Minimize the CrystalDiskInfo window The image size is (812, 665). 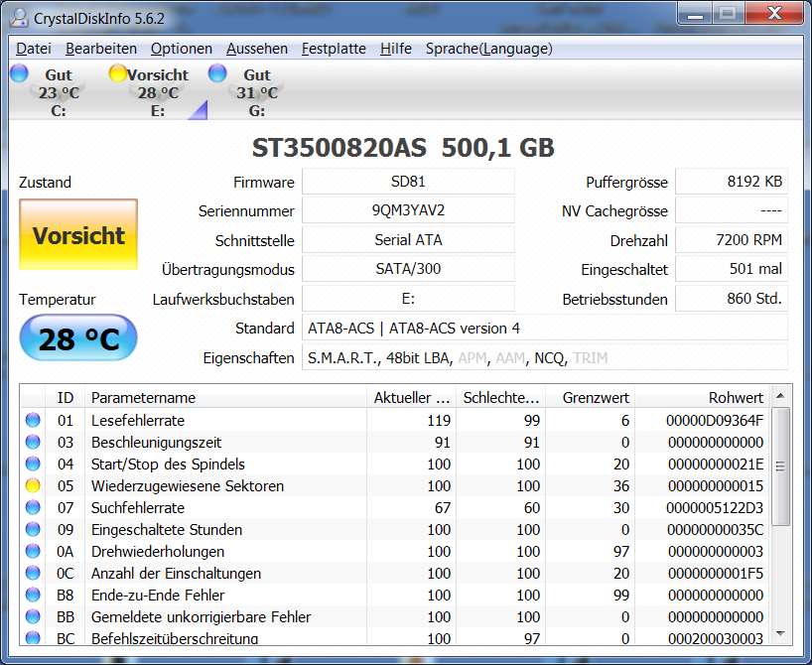point(695,14)
